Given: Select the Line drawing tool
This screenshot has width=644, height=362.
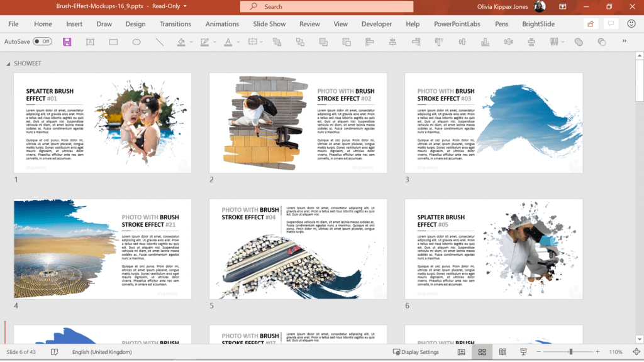Looking at the screenshot, I should 158,41.
